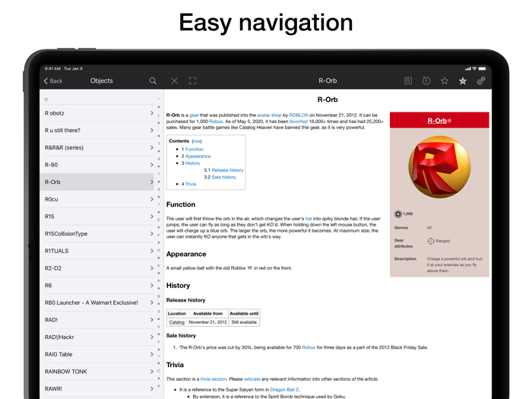Open Robux link in Sale history
532x399 pixels.
click(x=309, y=347)
